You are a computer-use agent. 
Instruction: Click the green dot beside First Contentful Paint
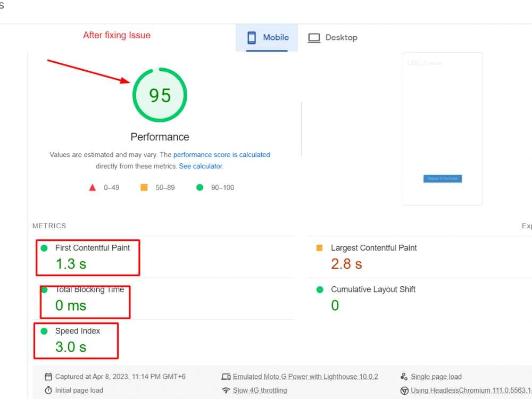click(44, 248)
